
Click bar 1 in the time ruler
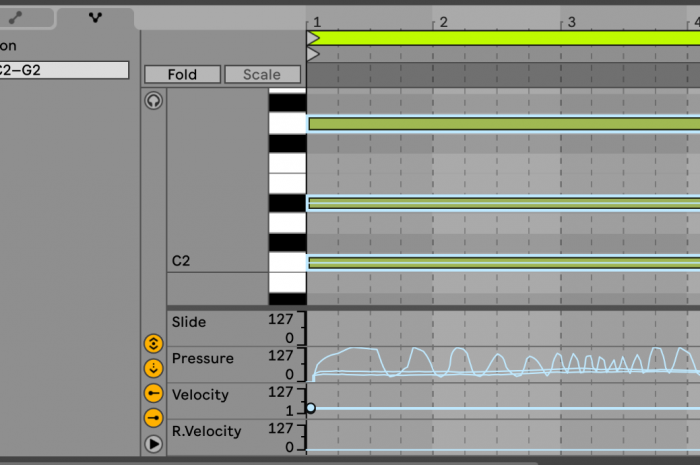coord(317,22)
